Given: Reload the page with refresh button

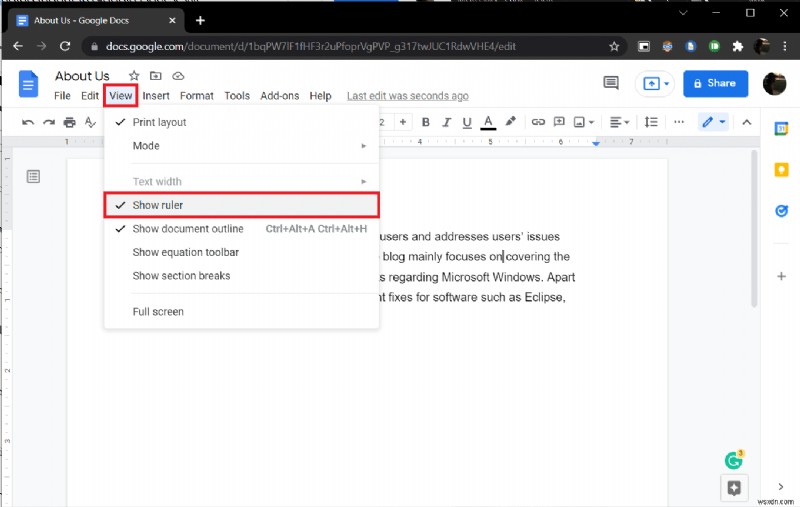Looking at the screenshot, I should 65,46.
